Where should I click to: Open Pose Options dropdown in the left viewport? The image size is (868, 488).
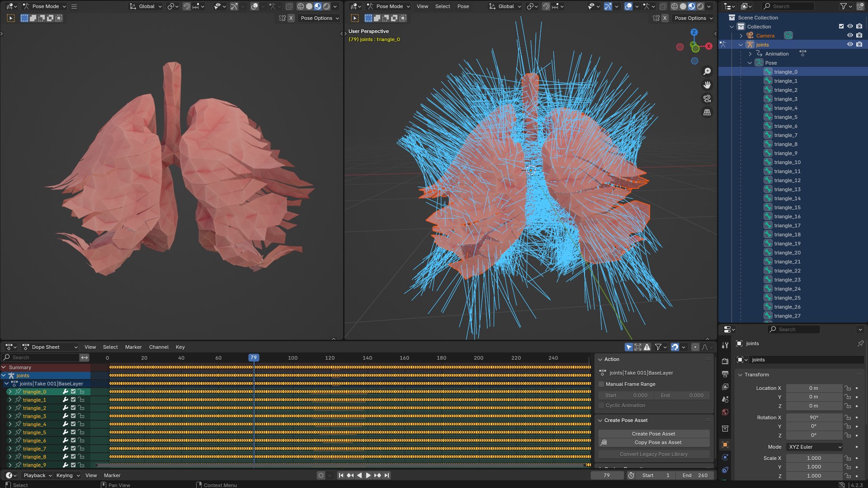[320, 18]
